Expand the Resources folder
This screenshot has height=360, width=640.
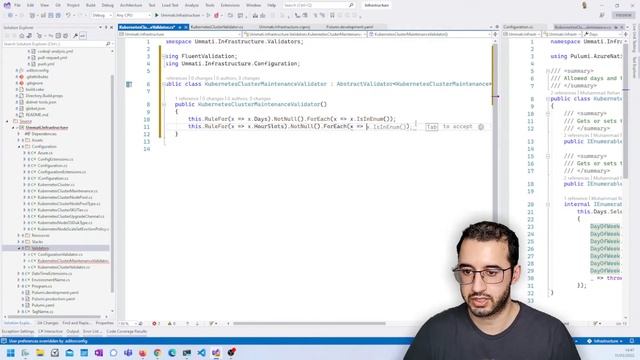tap(19, 236)
